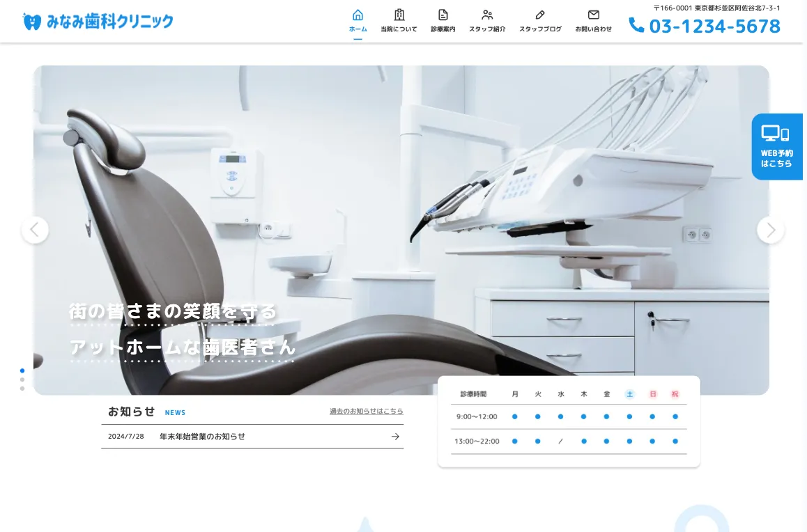Go to the next slide arrow
The width and height of the screenshot is (807, 532).
[770, 230]
